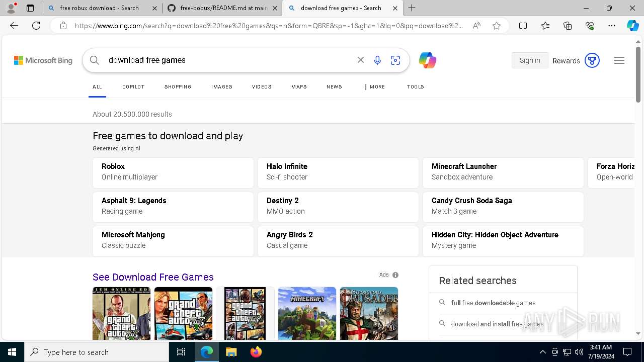644x362 pixels.
Task: Open Edge Settings and more menu
Action: pos(612,26)
